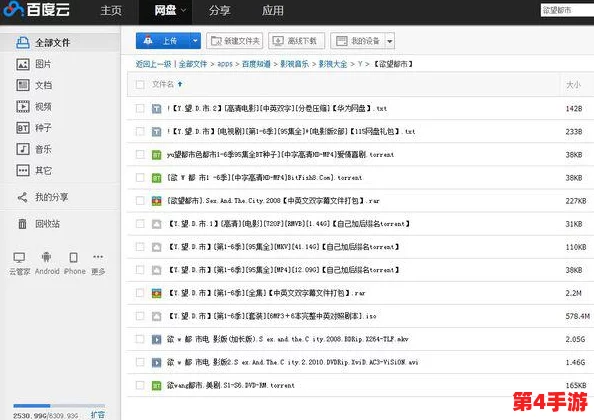
Task: Switch to the 网盘 tab
Action: (x=165, y=10)
